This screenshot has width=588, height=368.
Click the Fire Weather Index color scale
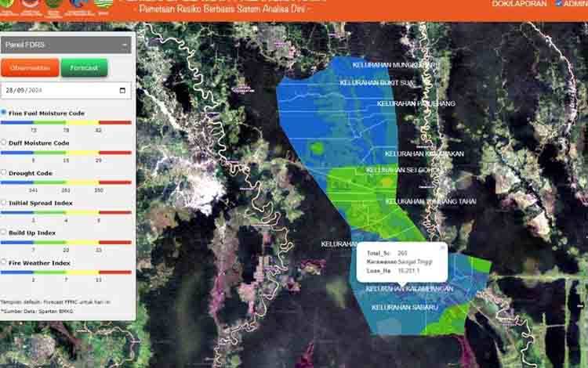click(x=66, y=272)
